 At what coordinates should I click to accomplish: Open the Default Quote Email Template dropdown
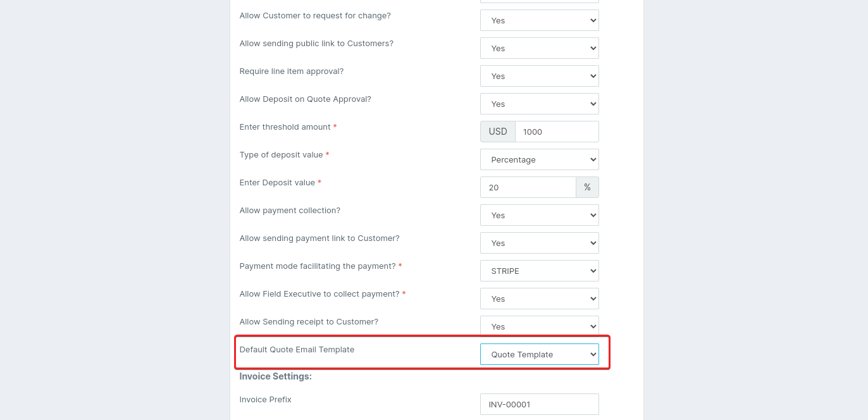pyautogui.click(x=539, y=354)
